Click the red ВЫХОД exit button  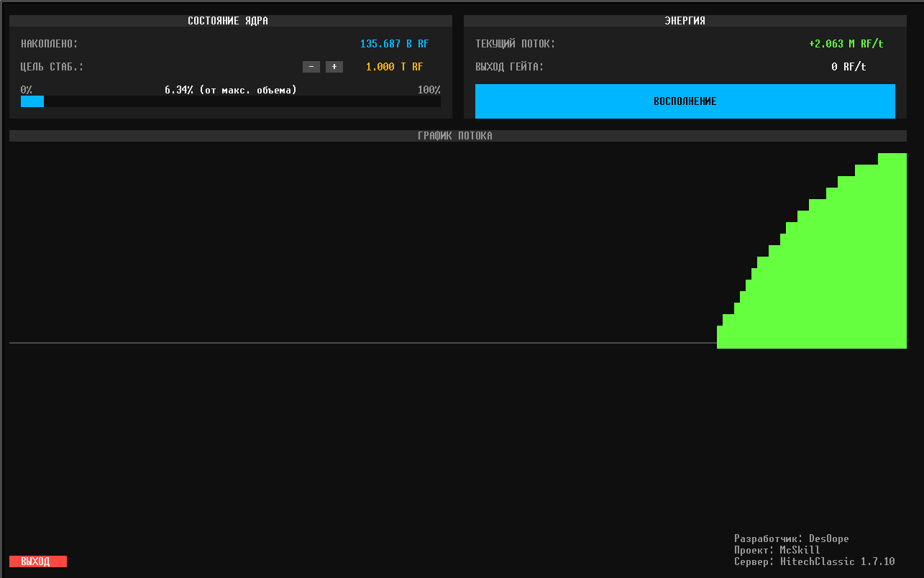pyautogui.click(x=38, y=561)
